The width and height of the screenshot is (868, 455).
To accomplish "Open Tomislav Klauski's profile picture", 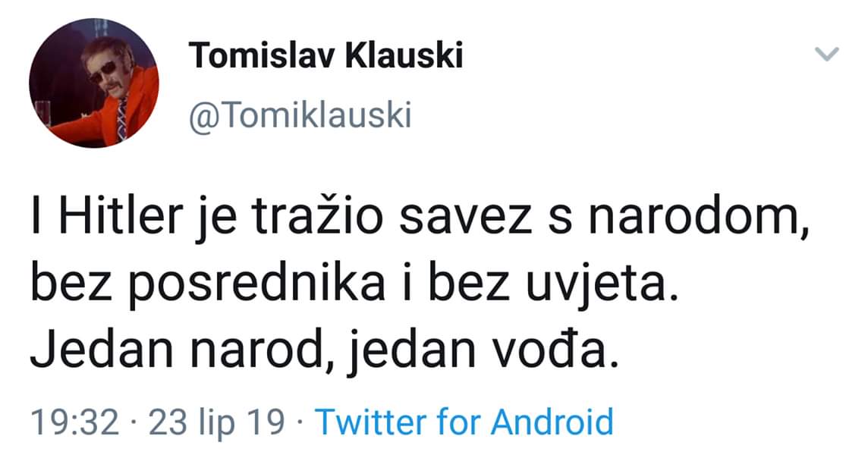I will pyautogui.click(x=93, y=84).
